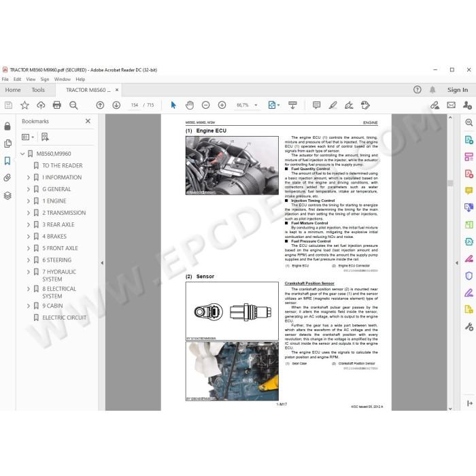
Task: Open the Layers panel
Action: tap(7, 196)
